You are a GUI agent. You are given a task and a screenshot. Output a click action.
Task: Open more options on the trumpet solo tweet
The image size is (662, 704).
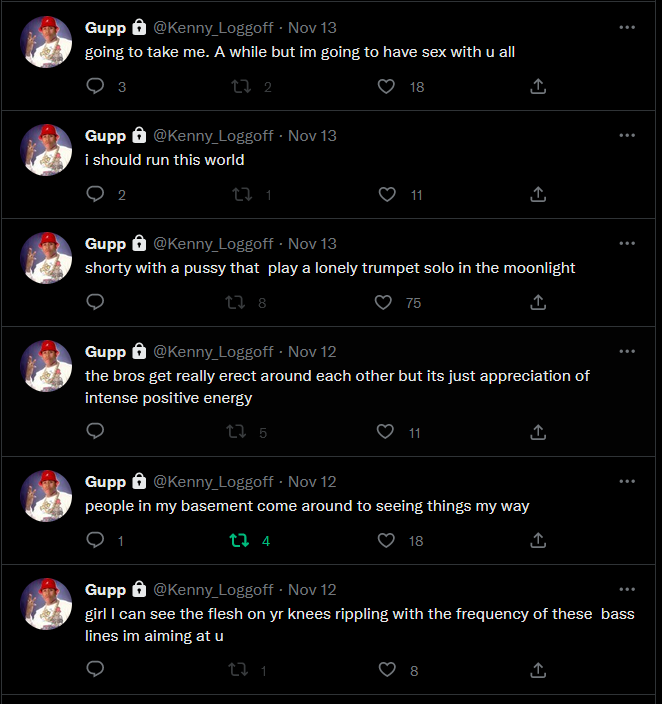click(x=627, y=243)
